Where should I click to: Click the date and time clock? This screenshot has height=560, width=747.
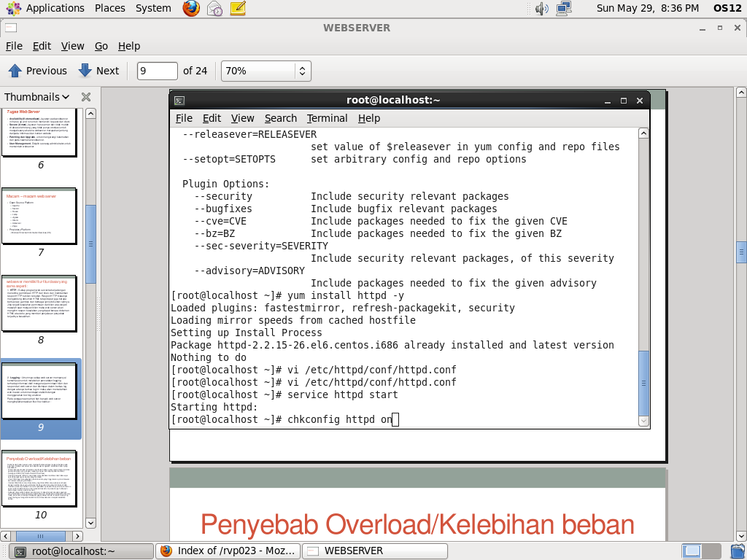[x=648, y=8]
